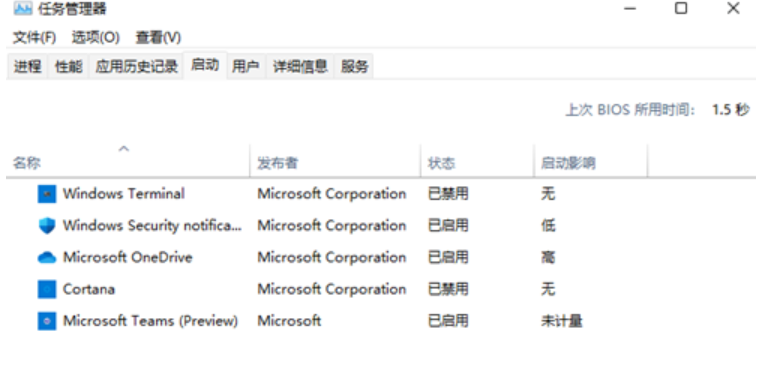This screenshot has width=779, height=379.
Task: Click 高 startup impact of OneDrive
Action: coord(548,257)
